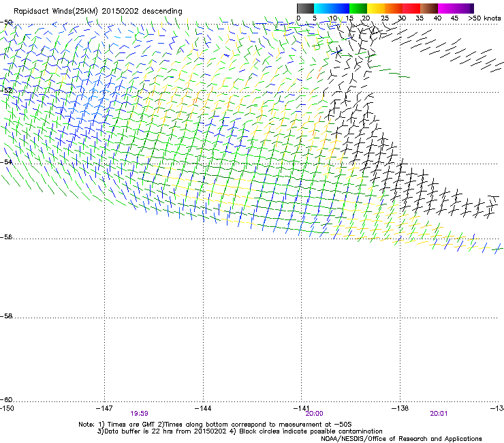Click the purple '19:59' time marker
Image resolution: width=504 pixels, height=443 pixels.
tap(139, 414)
